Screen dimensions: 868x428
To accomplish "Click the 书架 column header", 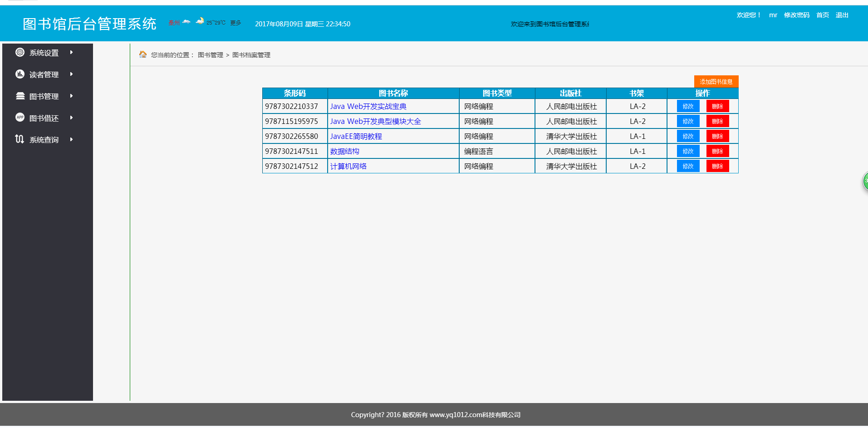I will [x=637, y=93].
